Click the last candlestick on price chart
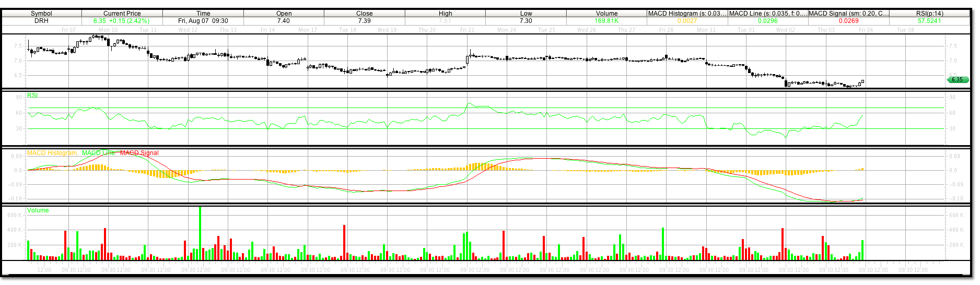Screen dimensions: 980x285 (x=862, y=81)
